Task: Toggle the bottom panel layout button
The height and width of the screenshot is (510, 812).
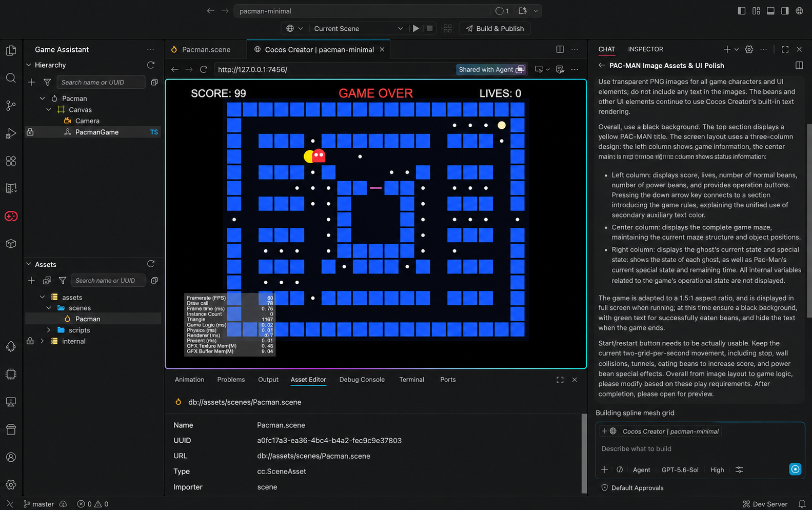Action: coord(770,11)
